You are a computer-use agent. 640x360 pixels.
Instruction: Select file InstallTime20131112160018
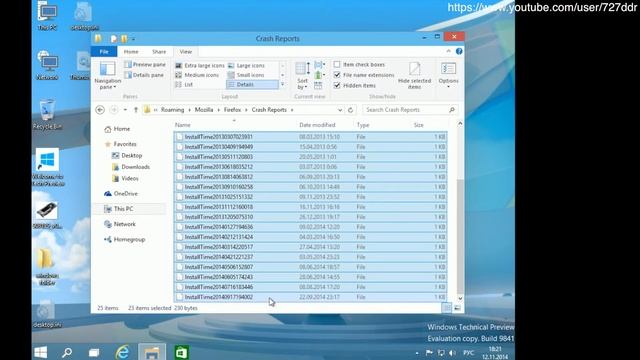[x=310, y=207]
